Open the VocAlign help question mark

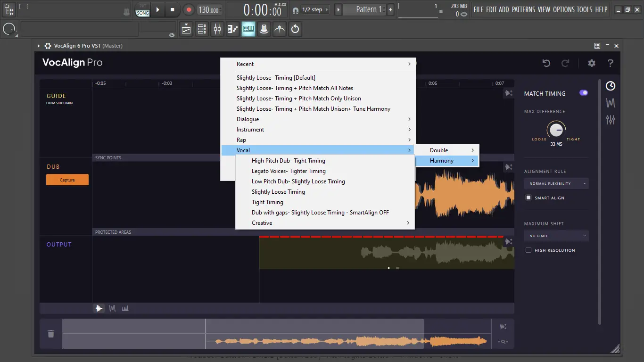[611, 63]
